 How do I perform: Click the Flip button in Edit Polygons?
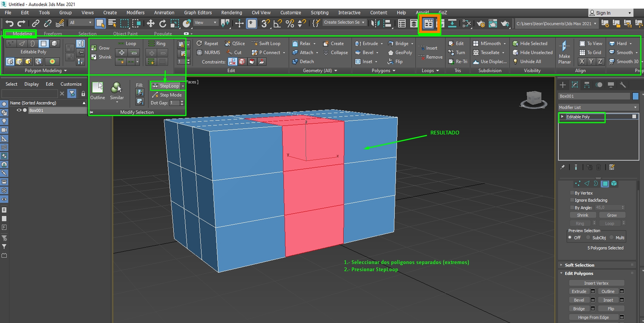point(611,309)
